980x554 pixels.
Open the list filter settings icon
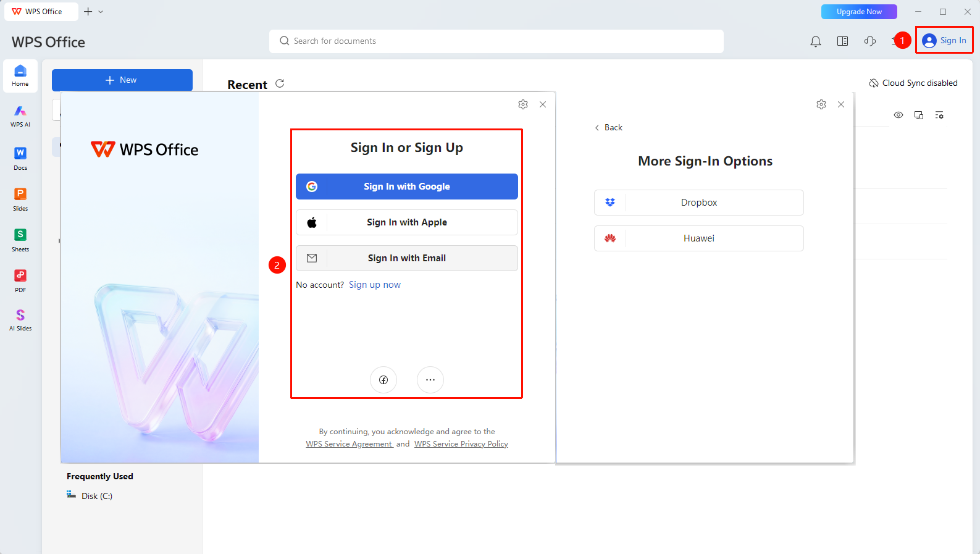[x=939, y=115]
